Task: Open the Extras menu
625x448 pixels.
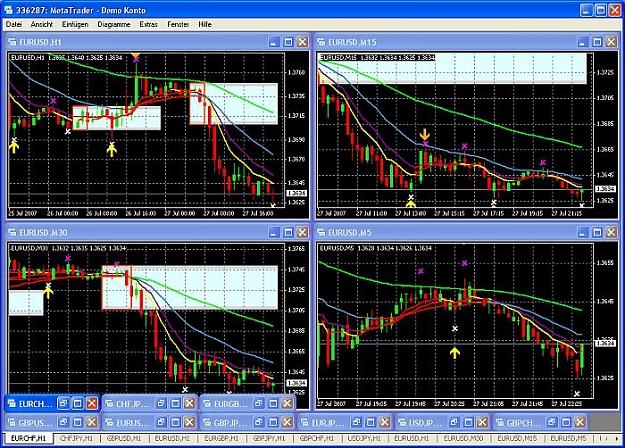Action: tap(148, 24)
